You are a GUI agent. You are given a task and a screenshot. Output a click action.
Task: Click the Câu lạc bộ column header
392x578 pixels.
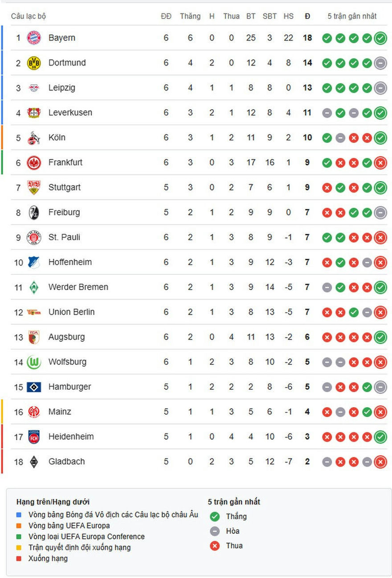coord(29,16)
